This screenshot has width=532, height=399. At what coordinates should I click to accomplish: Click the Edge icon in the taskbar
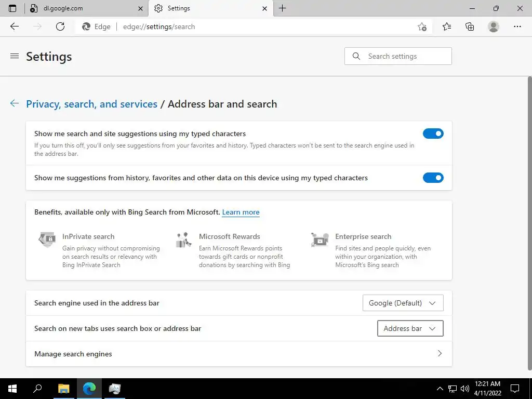point(89,389)
